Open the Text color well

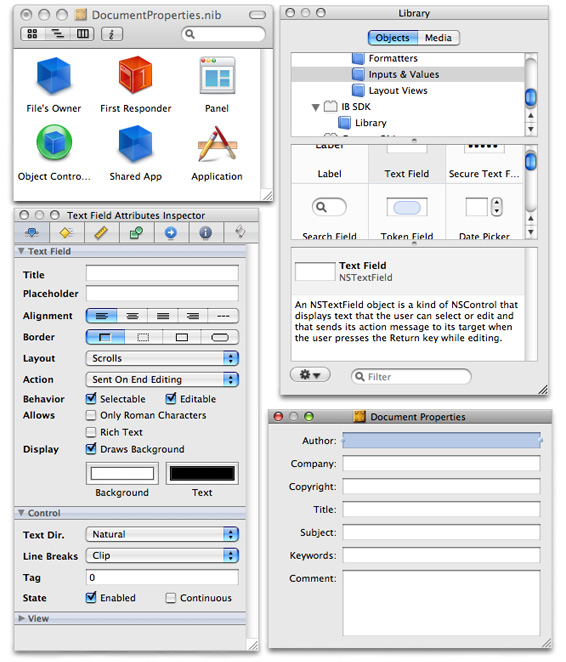coord(202,473)
